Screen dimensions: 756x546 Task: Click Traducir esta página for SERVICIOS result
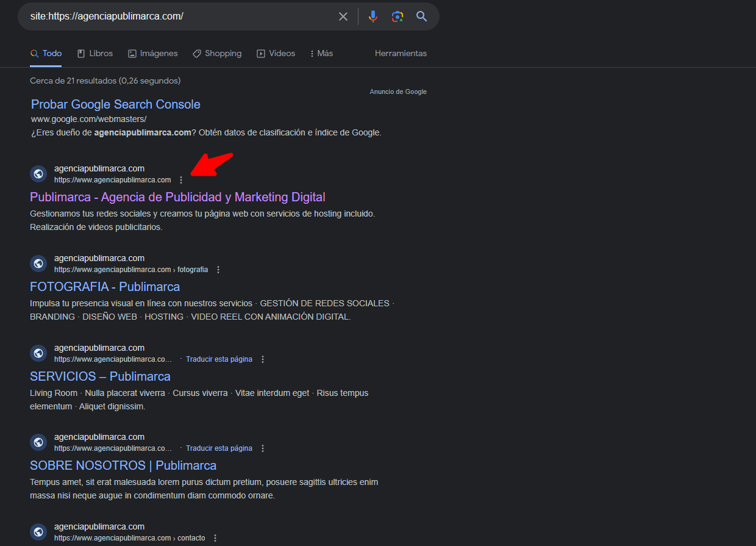[219, 359]
